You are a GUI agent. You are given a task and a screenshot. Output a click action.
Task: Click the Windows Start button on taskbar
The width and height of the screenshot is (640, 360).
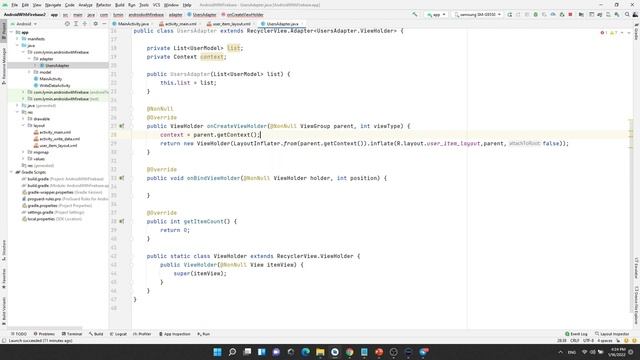pyautogui.click(x=218, y=352)
